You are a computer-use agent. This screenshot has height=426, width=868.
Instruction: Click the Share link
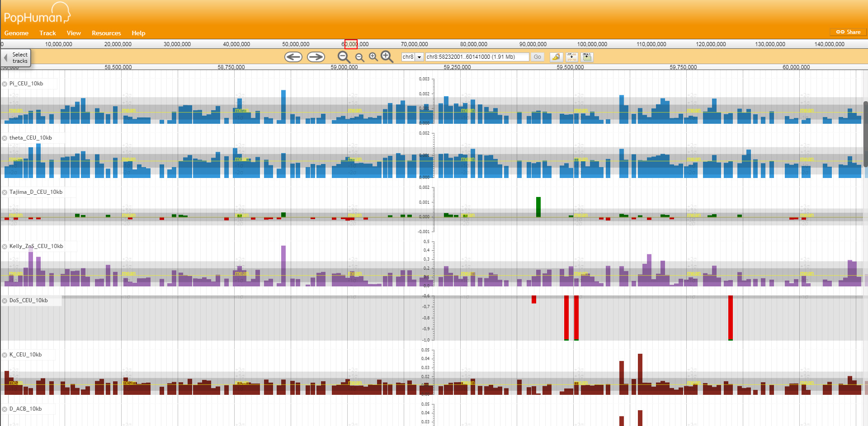coord(849,32)
